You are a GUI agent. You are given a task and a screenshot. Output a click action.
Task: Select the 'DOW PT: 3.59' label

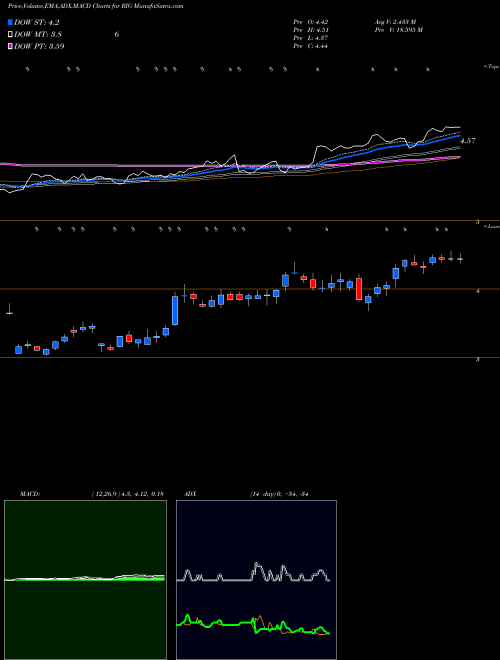click(39, 46)
